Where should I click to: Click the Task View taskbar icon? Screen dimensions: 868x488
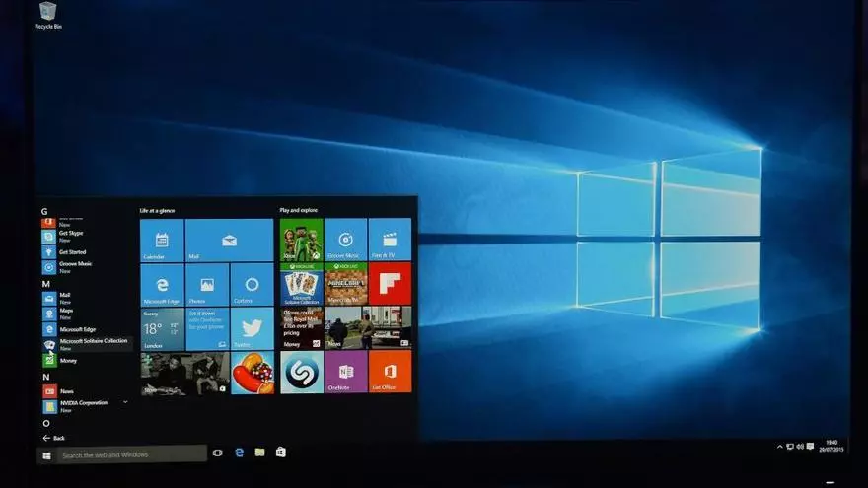point(217,453)
